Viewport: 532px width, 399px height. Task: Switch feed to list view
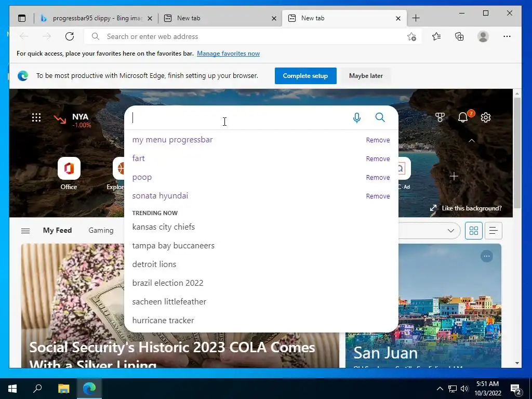point(494,231)
